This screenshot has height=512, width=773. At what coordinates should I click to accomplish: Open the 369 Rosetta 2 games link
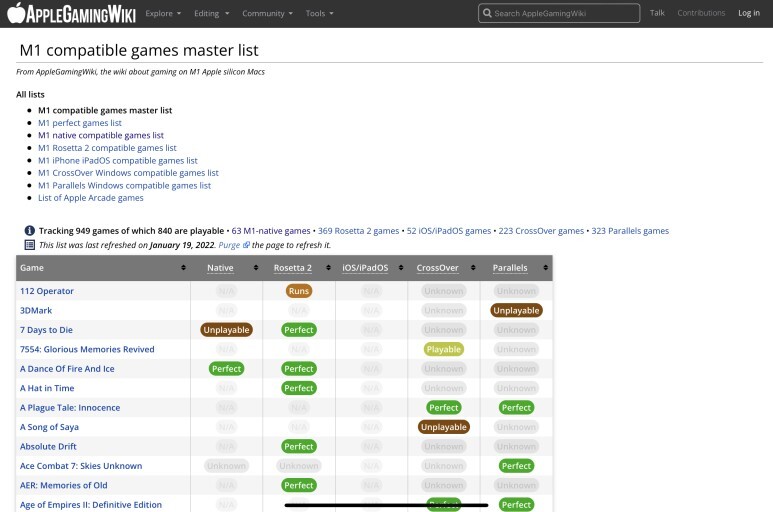click(358, 231)
